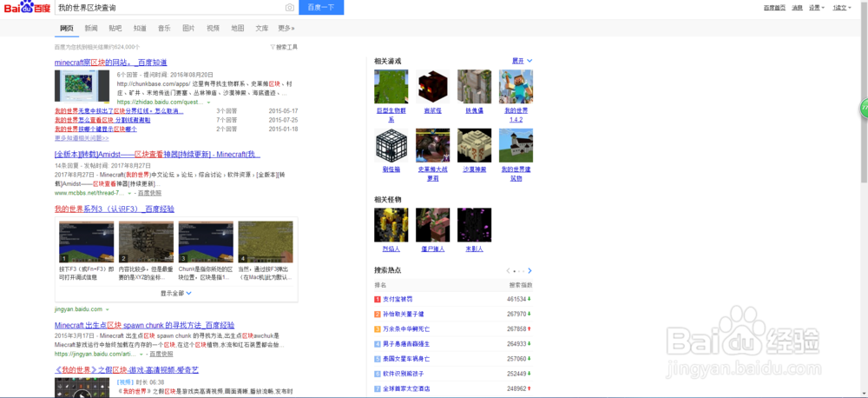Go to previous 搜索热点 page arrow
Viewport: 868px width, 398px height.
(508, 270)
